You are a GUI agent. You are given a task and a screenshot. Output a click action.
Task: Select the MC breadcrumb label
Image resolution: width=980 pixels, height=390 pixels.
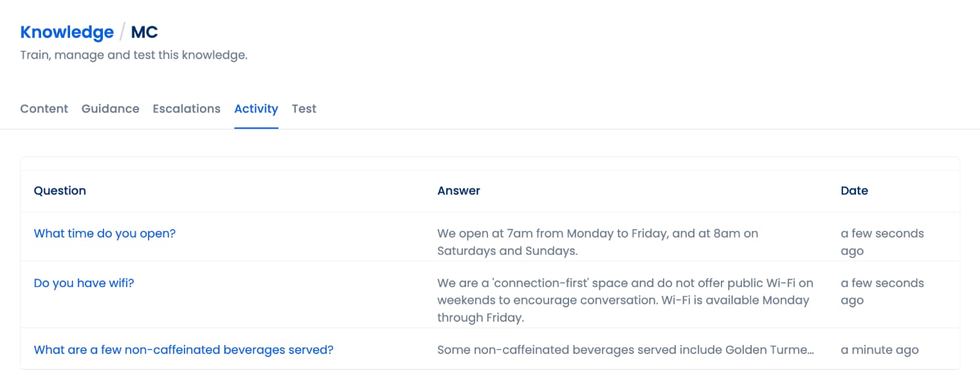143,32
